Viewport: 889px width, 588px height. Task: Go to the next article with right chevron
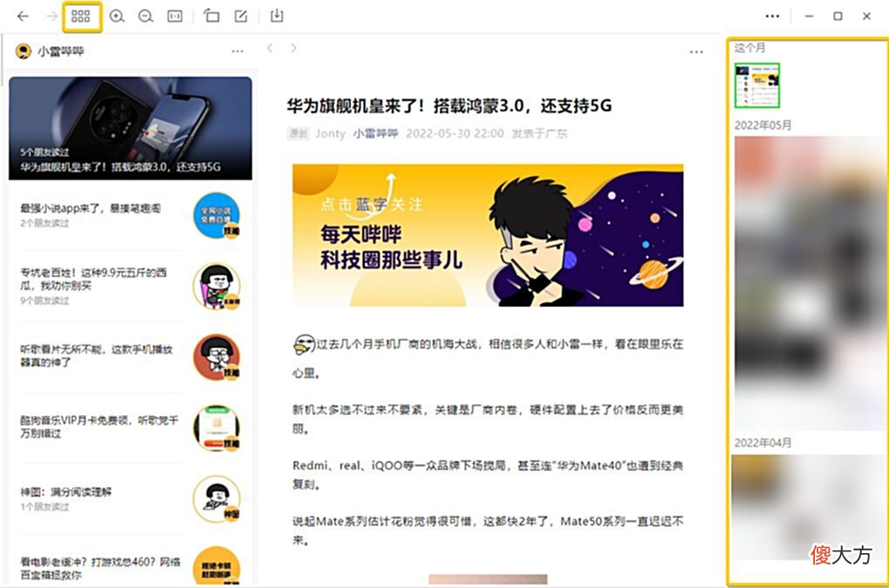point(293,48)
